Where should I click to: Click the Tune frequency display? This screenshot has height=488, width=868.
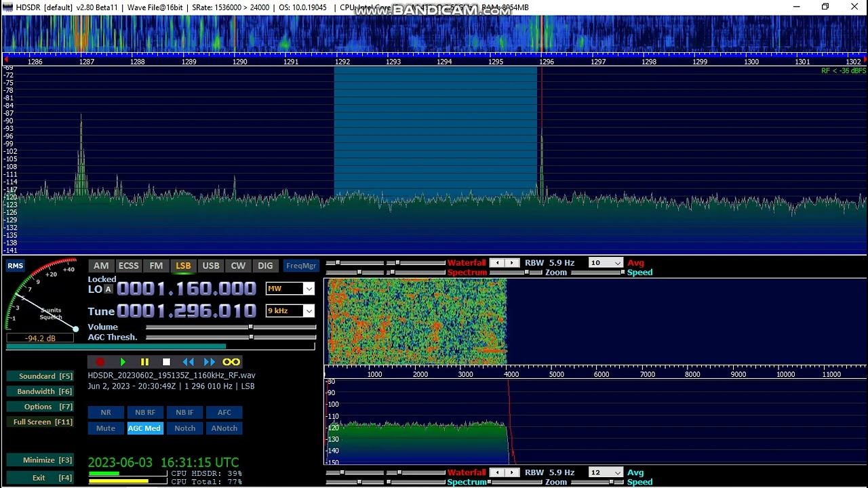186,311
